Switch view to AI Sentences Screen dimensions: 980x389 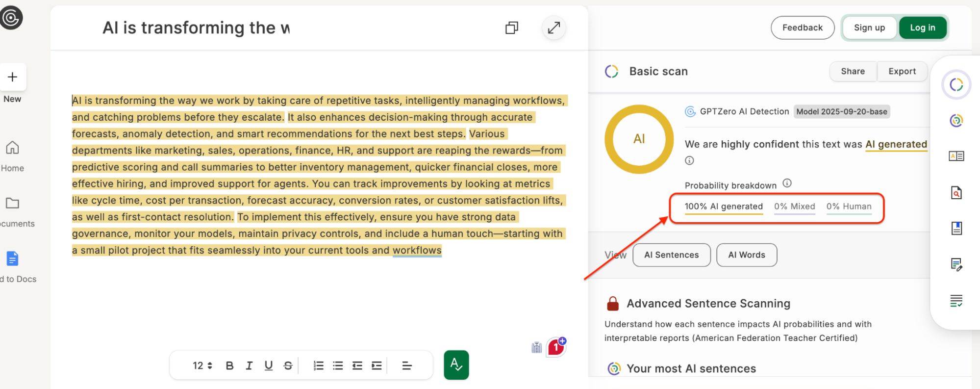click(x=671, y=255)
